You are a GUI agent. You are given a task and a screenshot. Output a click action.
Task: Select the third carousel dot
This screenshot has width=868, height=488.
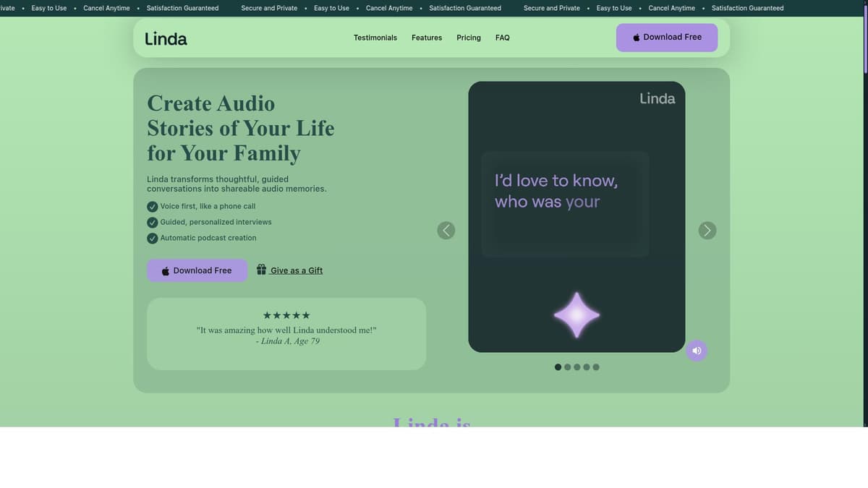coord(577,367)
